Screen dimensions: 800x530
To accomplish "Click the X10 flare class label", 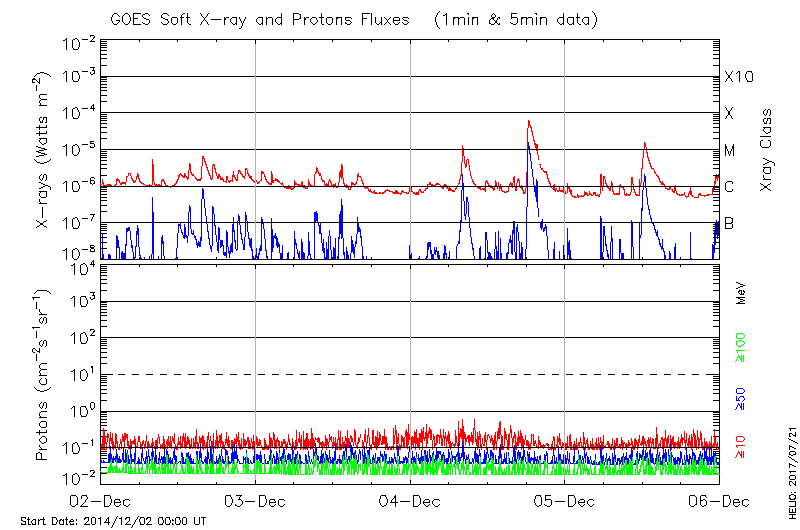I will click(x=738, y=78).
